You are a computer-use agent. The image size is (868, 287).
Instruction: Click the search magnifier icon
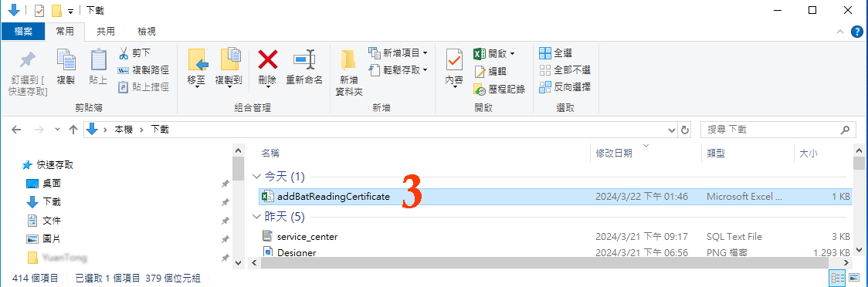click(x=845, y=130)
